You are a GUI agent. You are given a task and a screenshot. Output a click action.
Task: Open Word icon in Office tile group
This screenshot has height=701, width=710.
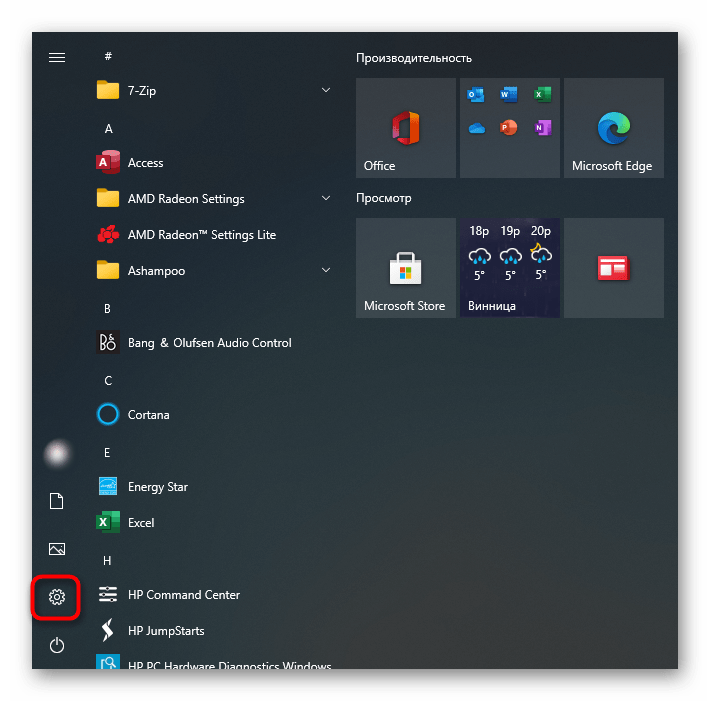[509, 95]
